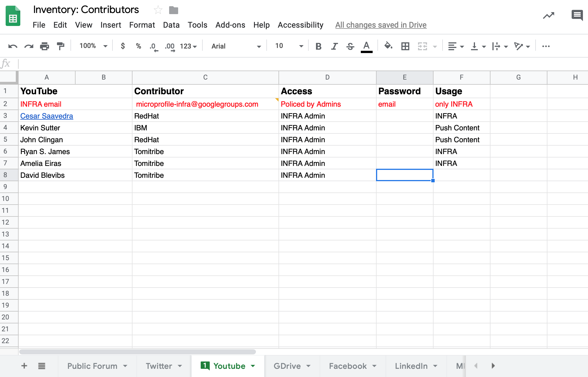588x377 pixels.
Task: Open the borders tool
Action: tap(405, 46)
